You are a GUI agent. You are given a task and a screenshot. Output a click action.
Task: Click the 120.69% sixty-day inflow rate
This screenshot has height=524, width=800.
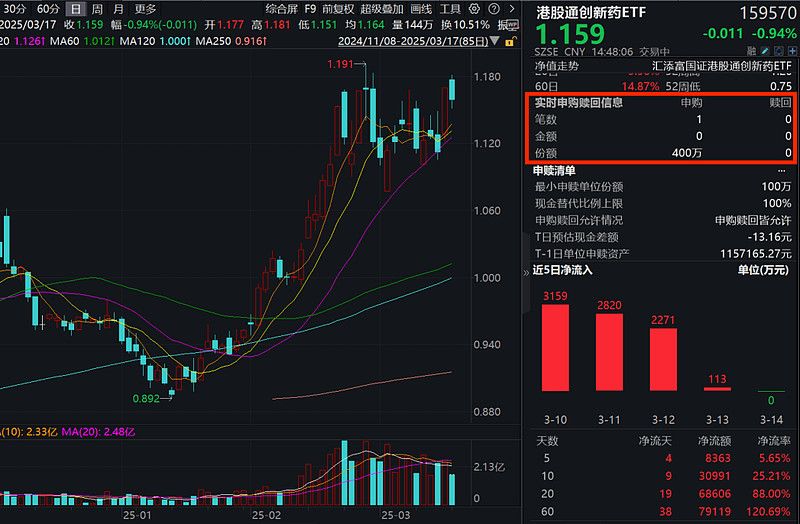click(x=768, y=511)
